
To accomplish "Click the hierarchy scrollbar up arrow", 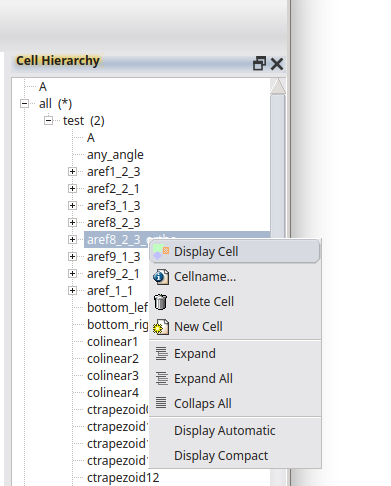I will click(278, 87).
